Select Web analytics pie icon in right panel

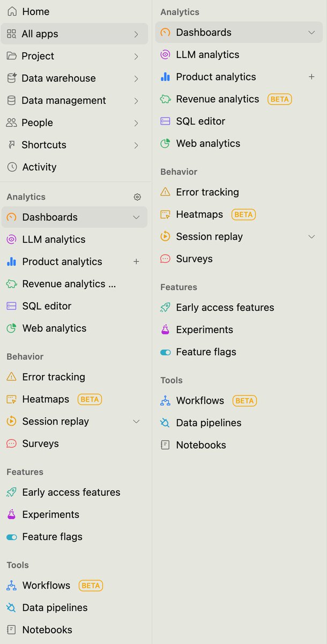[x=166, y=144]
